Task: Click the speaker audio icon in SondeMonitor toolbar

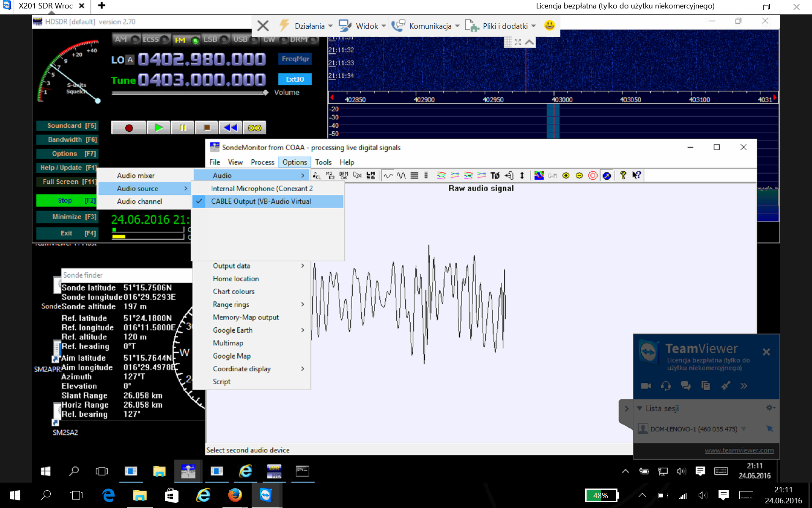Action: click(x=509, y=175)
